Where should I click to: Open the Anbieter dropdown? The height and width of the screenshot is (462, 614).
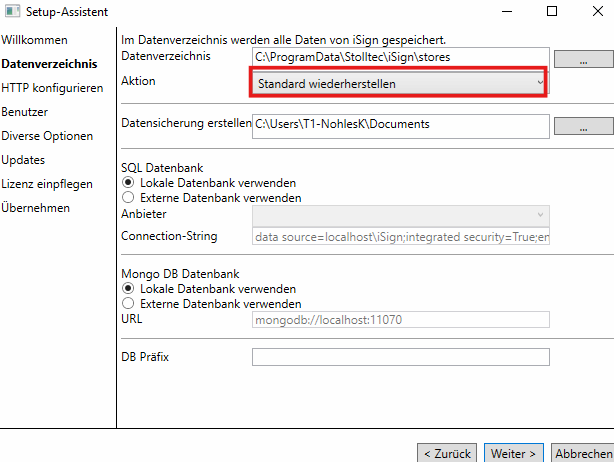tap(401, 215)
